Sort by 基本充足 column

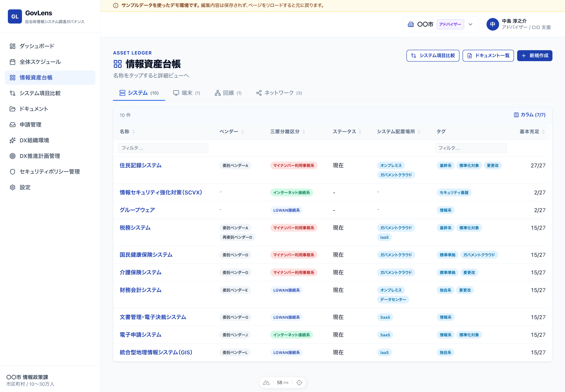point(532,132)
